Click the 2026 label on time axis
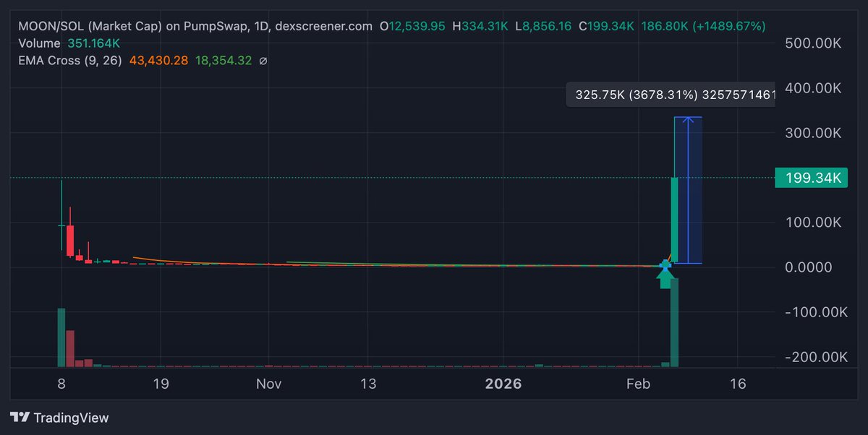This screenshot has height=435, width=868. pyautogui.click(x=503, y=384)
